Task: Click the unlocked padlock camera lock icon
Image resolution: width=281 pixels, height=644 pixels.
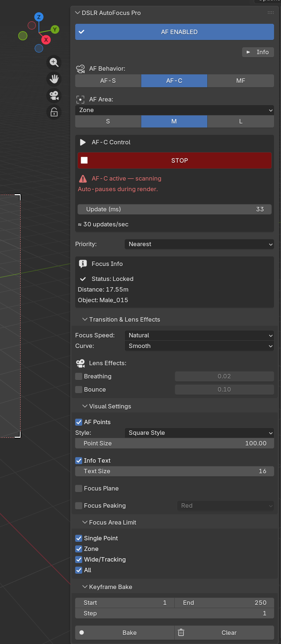Action: point(54,112)
